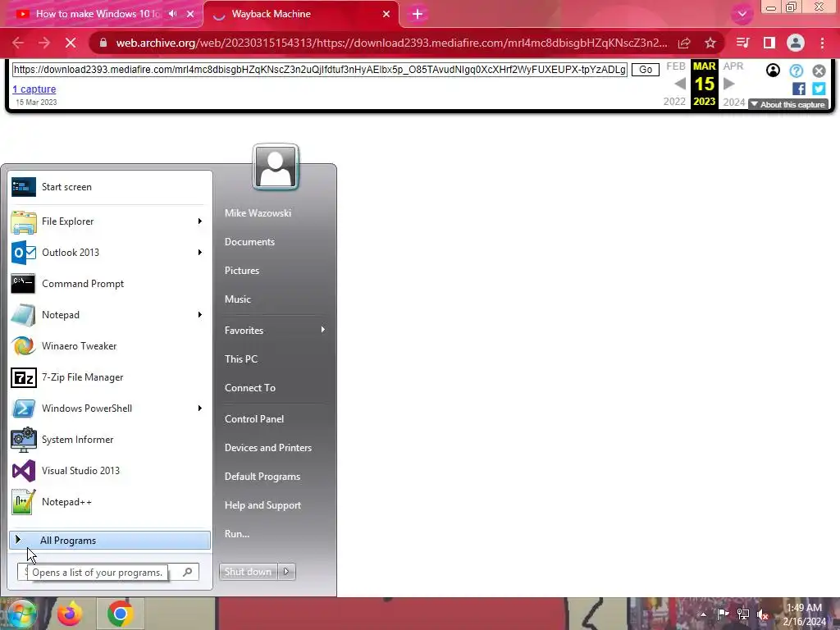Open Music in Start menu

click(x=237, y=299)
